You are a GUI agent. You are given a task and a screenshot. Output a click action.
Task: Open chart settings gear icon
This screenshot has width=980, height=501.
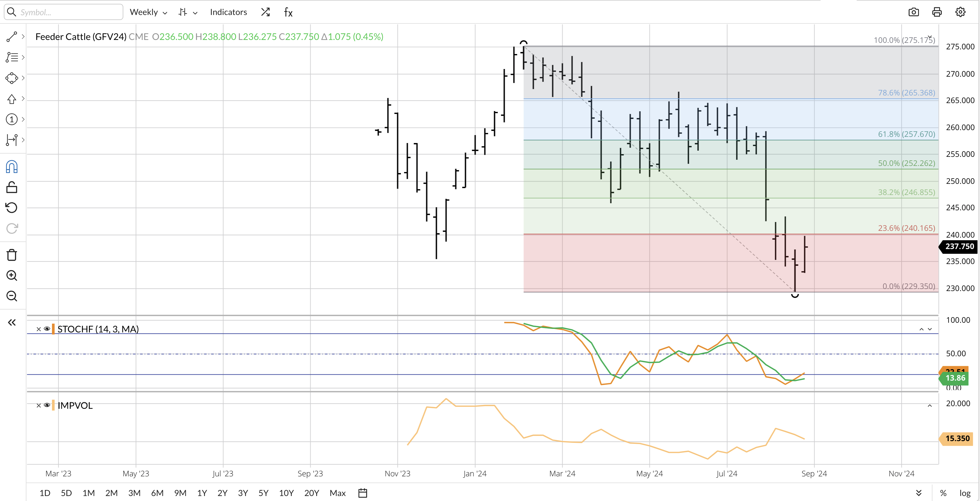[x=960, y=12]
